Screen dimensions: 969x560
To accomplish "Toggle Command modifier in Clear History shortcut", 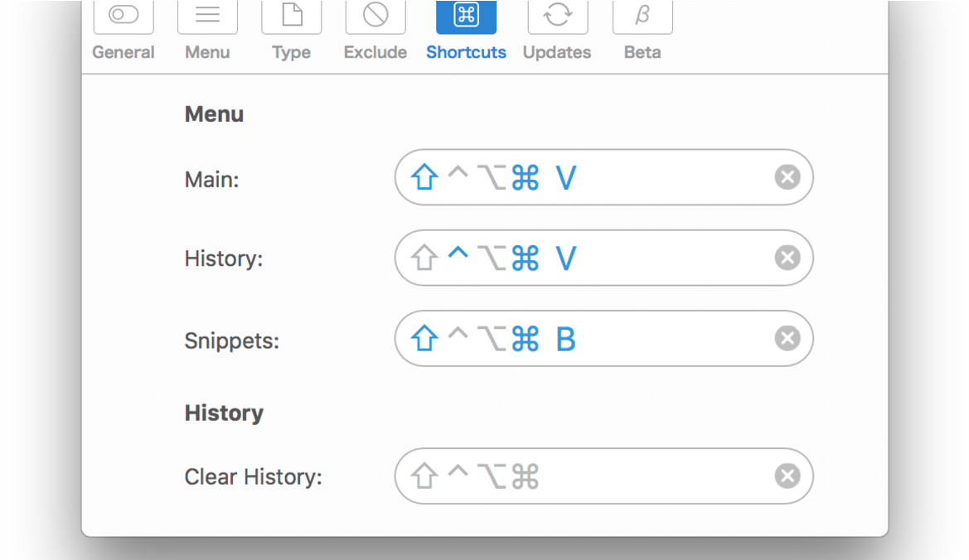I will 526,476.
